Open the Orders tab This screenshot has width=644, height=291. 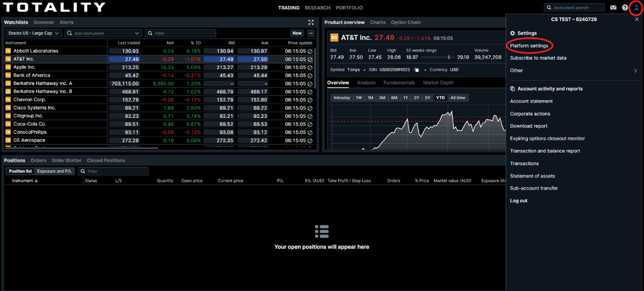coord(38,161)
